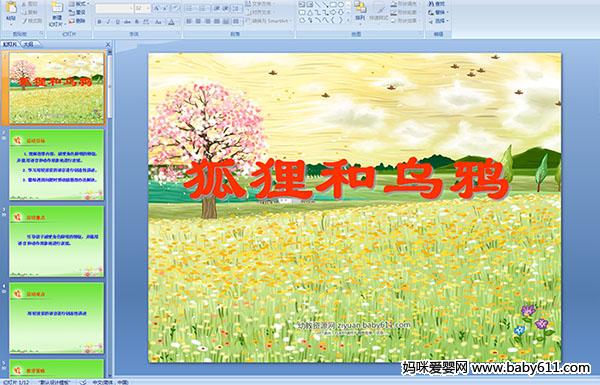This screenshot has height=385, width=600.
Task: Toggle bulleted list formatting
Action: pos(190,8)
